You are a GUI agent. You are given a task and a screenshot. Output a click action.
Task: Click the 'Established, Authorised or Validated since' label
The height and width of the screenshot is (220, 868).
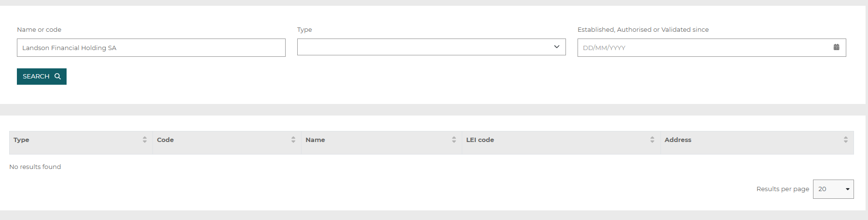coord(643,30)
